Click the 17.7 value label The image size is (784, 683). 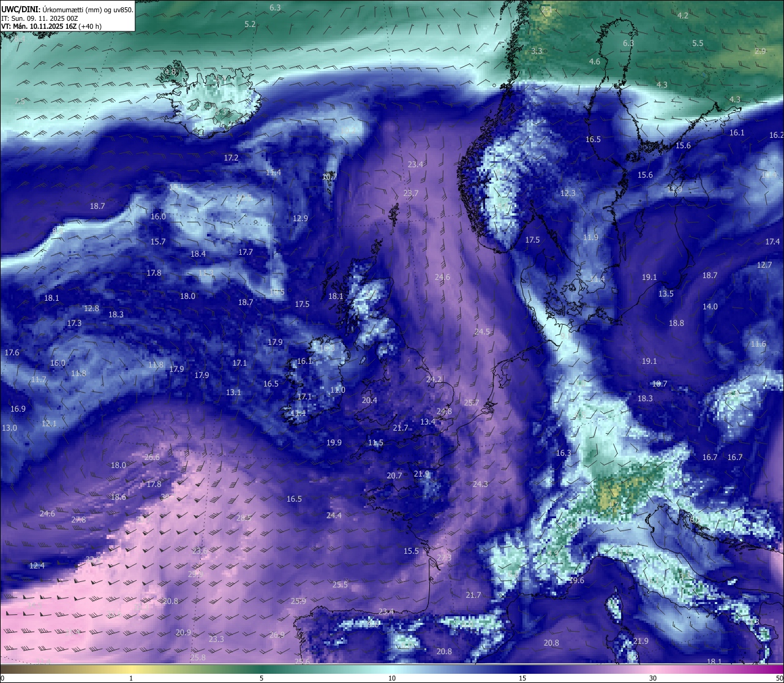pyautogui.click(x=246, y=252)
